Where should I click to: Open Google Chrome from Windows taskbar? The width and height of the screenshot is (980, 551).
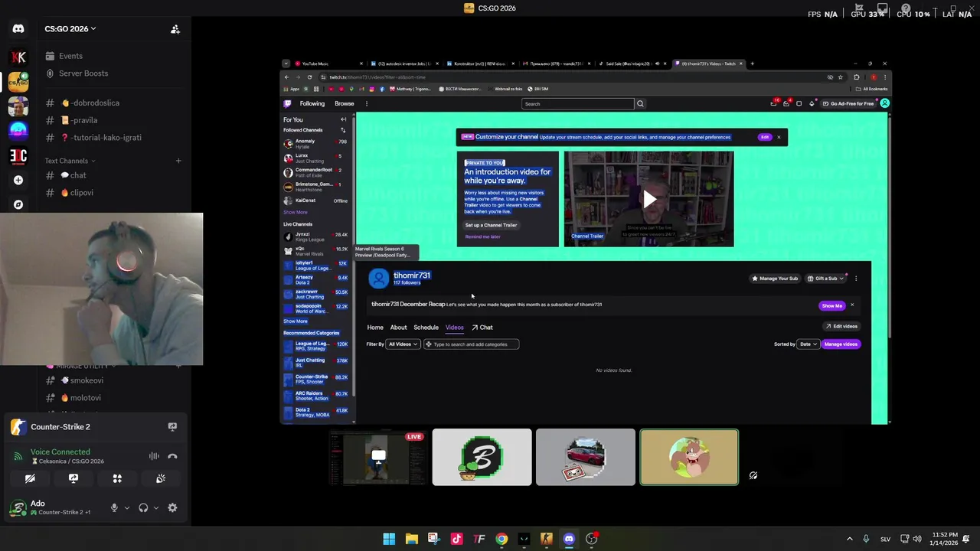click(x=501, y=539)
